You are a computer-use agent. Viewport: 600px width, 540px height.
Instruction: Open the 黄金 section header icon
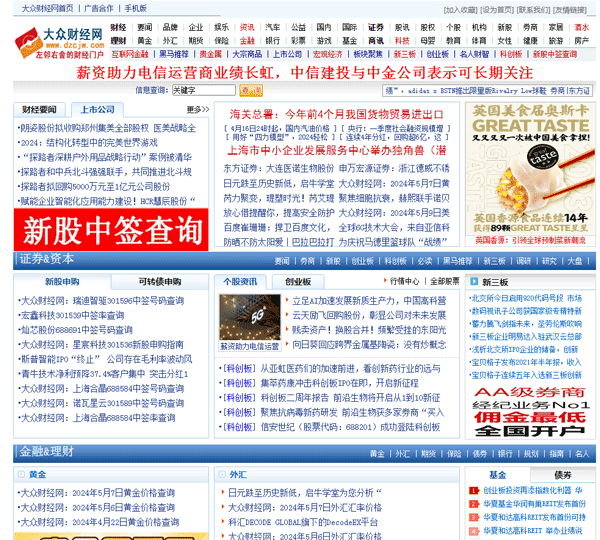click(x=21, y=474)
